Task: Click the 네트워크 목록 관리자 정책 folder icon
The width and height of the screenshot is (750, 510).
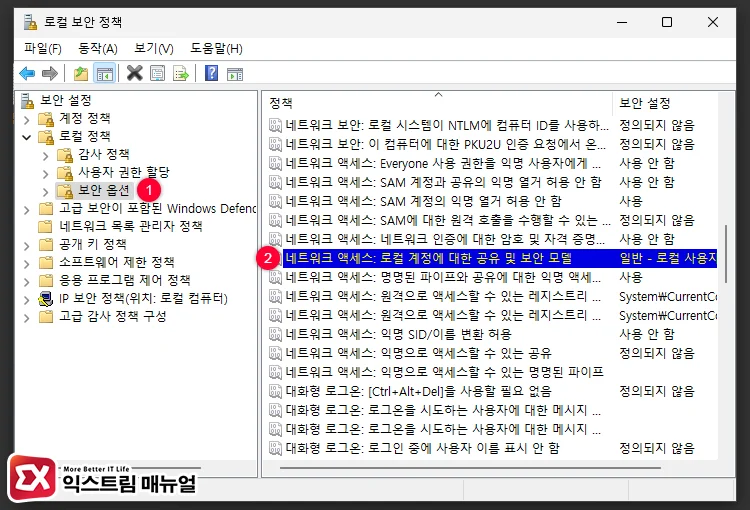Action: coord(46,227)
